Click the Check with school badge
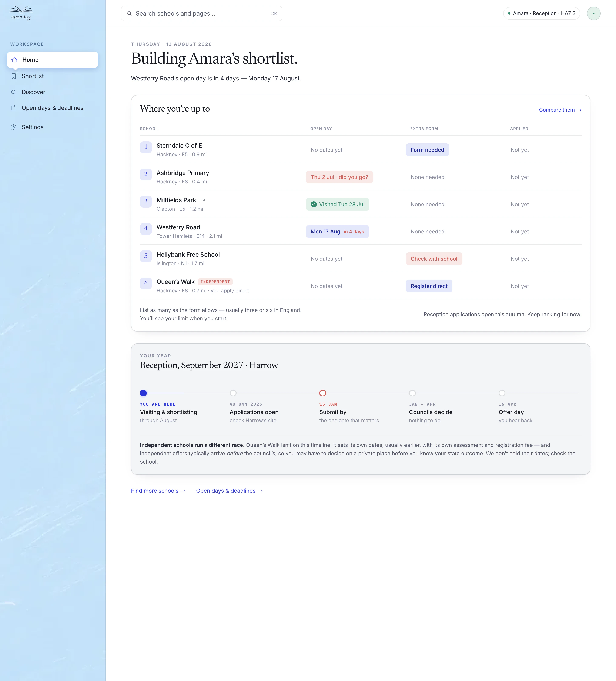The height and width of the screenshot is (681, 616). coord(434,259)
